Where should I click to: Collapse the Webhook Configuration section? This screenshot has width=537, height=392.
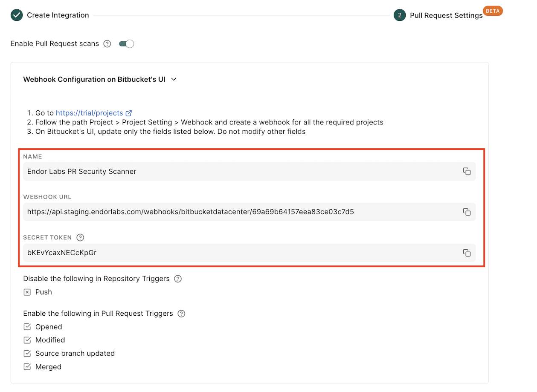point(173,79)
